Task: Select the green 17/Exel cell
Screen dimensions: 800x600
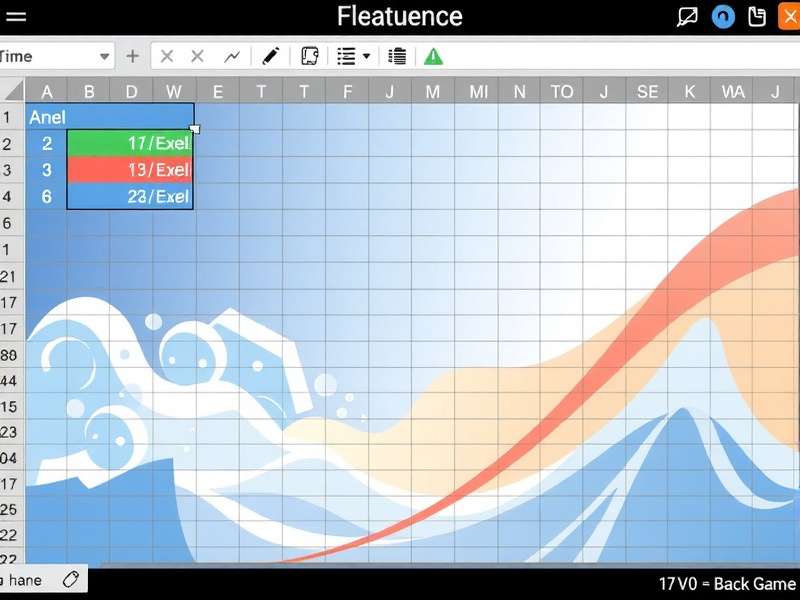Action: coord(130,143)
